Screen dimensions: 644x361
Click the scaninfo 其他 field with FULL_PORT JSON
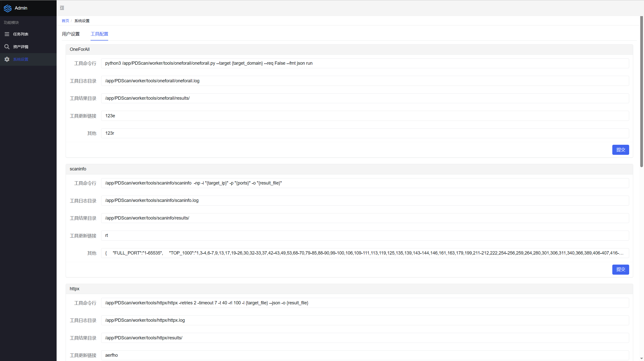365,253
